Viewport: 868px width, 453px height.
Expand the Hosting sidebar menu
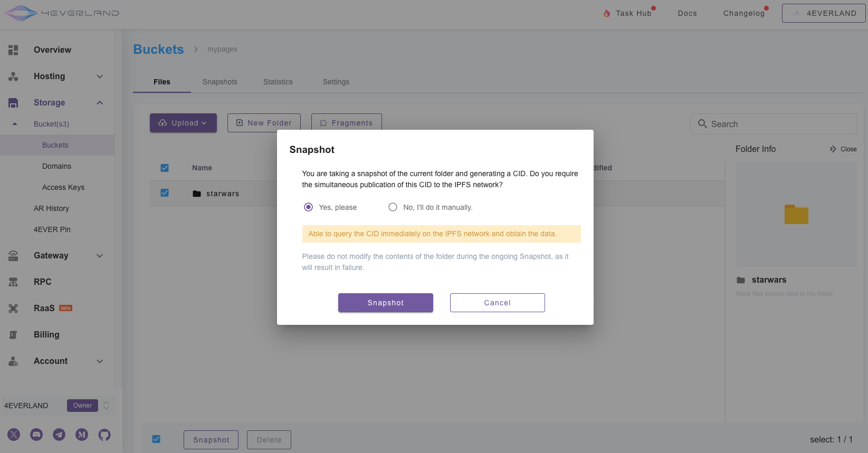coord(100,76)
